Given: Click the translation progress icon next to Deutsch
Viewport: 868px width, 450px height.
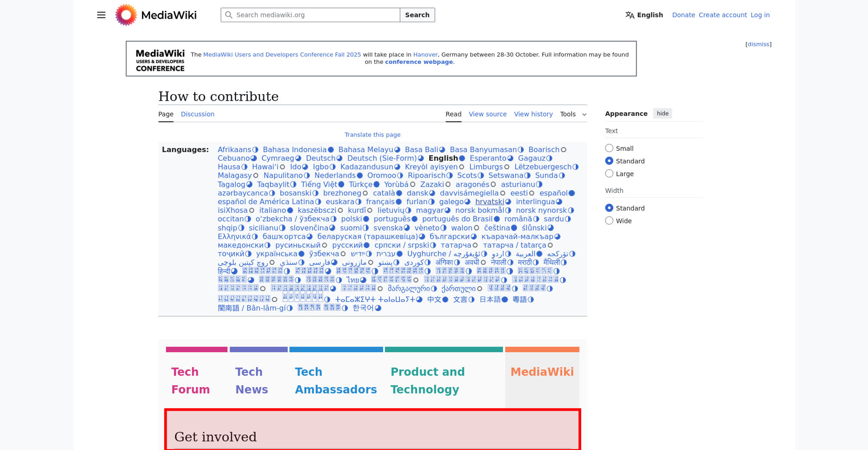Looking at the screenshot, I should pyautogui.click(x=340, y=159).
